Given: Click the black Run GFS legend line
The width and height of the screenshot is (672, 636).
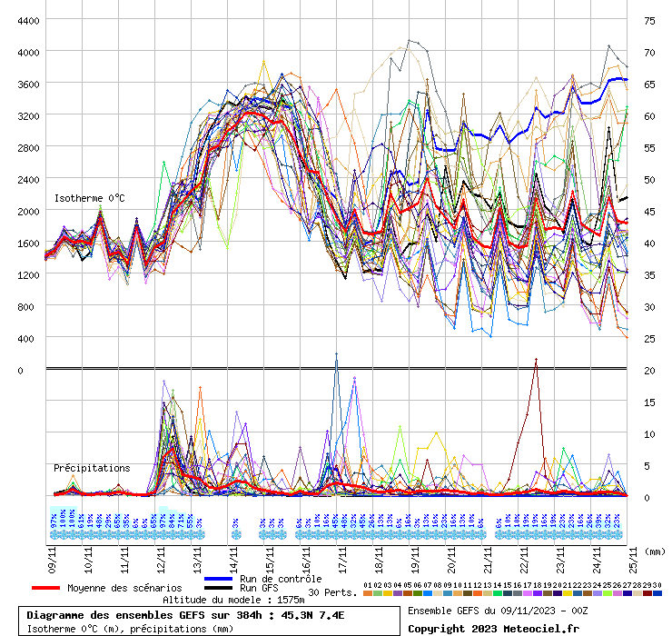Looking at the screenshot, I should (x=218, y=588).
